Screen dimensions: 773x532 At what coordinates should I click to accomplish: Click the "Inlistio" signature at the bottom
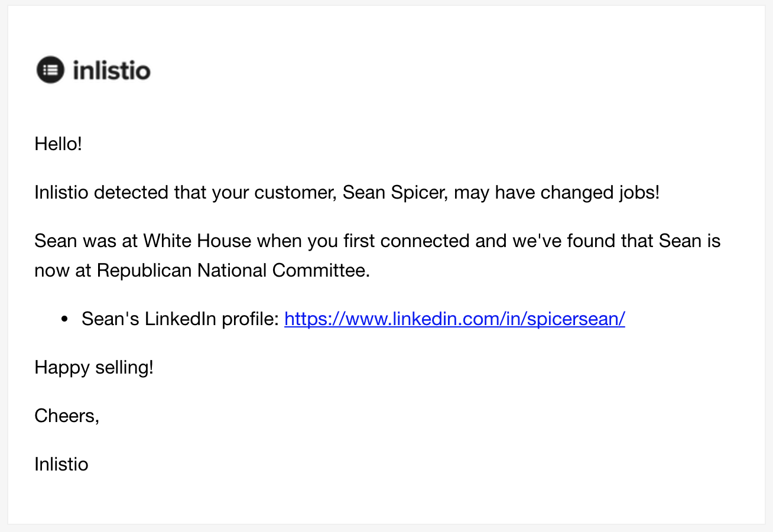click(x=61, y=464)
